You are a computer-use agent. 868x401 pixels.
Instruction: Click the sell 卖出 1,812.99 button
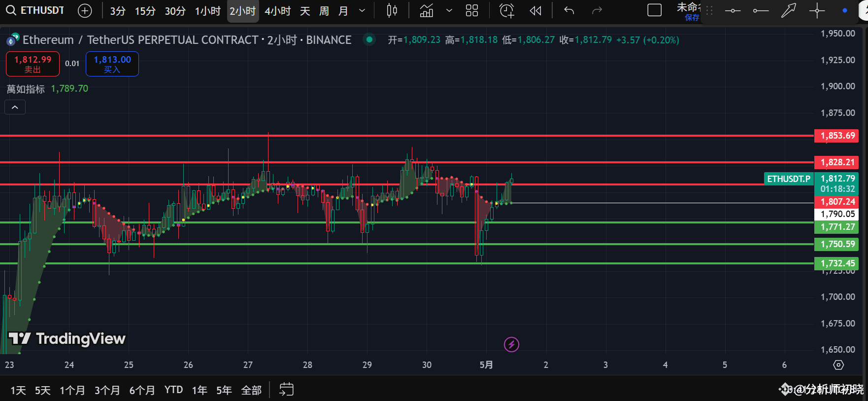coord(33,64)
